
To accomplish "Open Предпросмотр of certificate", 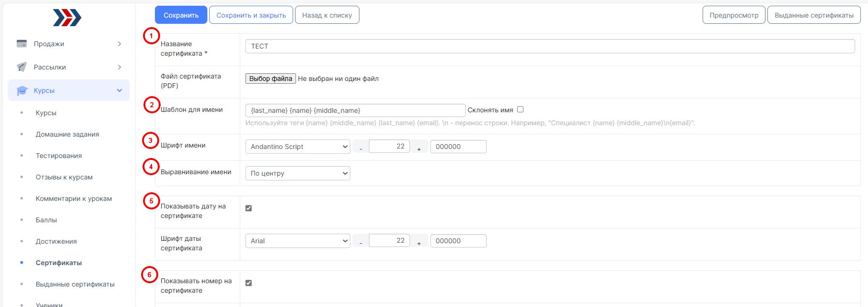I will tap(734, 15).
